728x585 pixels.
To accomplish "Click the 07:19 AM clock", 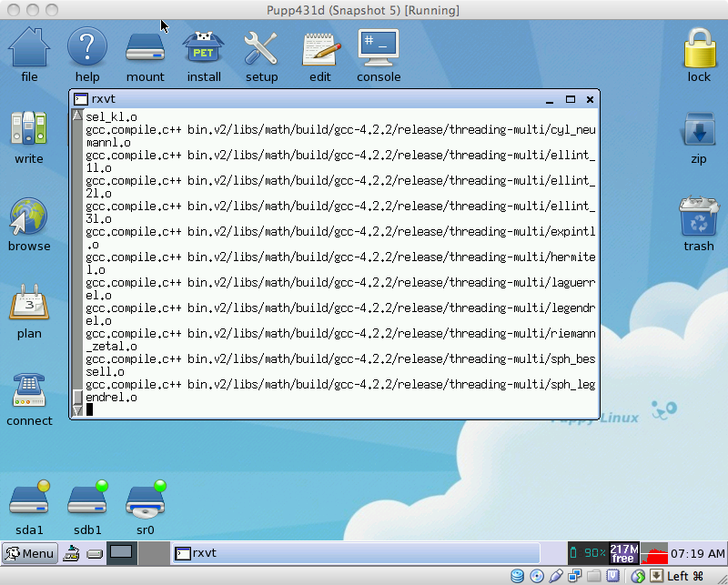I will pyautogui.click(x=697, y=553).
